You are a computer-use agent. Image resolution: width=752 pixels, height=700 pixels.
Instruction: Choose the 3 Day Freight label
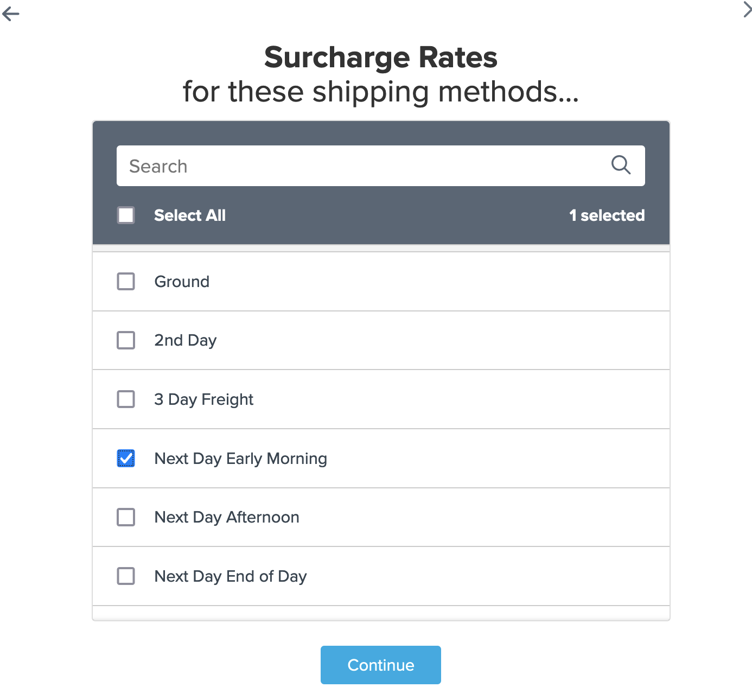click(x=203, y=399)
